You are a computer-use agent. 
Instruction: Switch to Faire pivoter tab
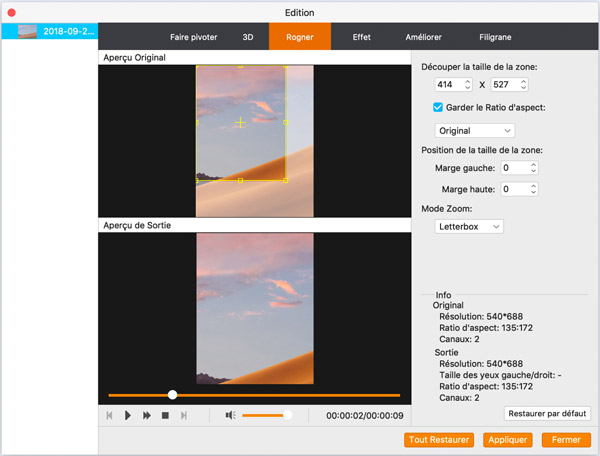pos(194,37)
